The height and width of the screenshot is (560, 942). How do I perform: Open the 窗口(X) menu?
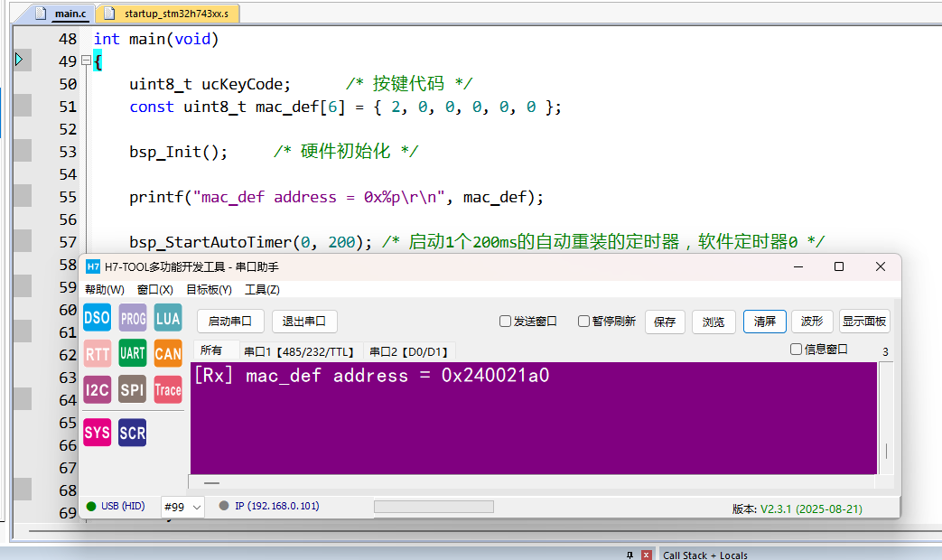[x=155, y=290]
